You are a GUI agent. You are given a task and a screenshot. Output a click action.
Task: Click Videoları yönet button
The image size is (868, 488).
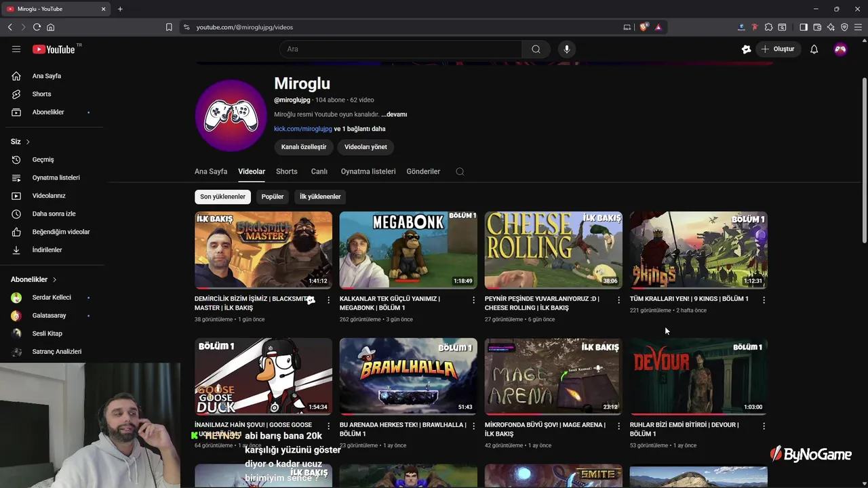click(366, 147)
